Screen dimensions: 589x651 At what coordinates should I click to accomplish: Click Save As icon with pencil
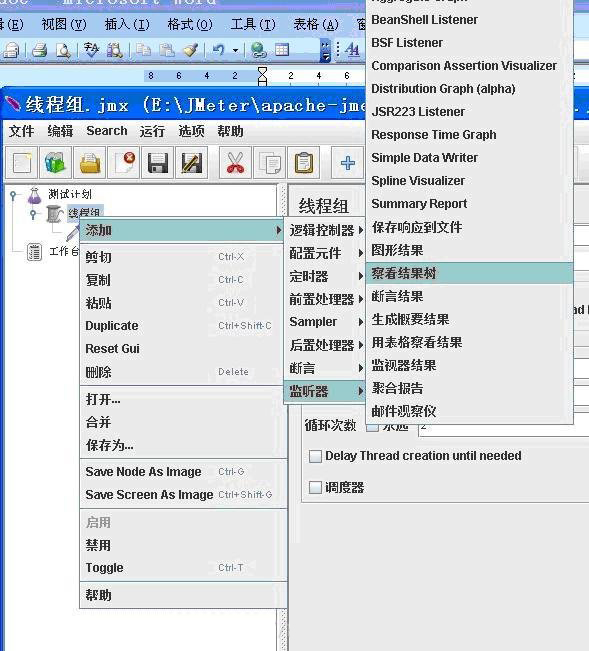191,163
